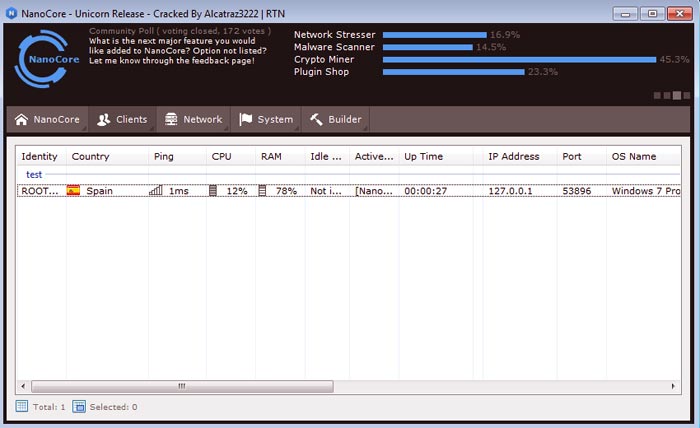Click the Selected clients icon in status bar
This screenshot has height=428, width=700.
(79, 407)
